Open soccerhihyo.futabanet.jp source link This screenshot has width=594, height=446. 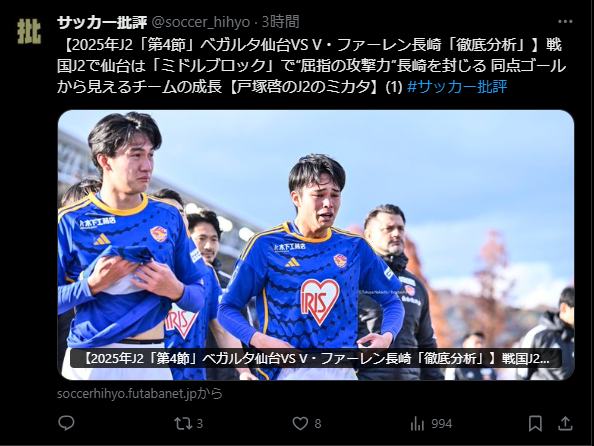pyautogui.click(x=140, y=393)
